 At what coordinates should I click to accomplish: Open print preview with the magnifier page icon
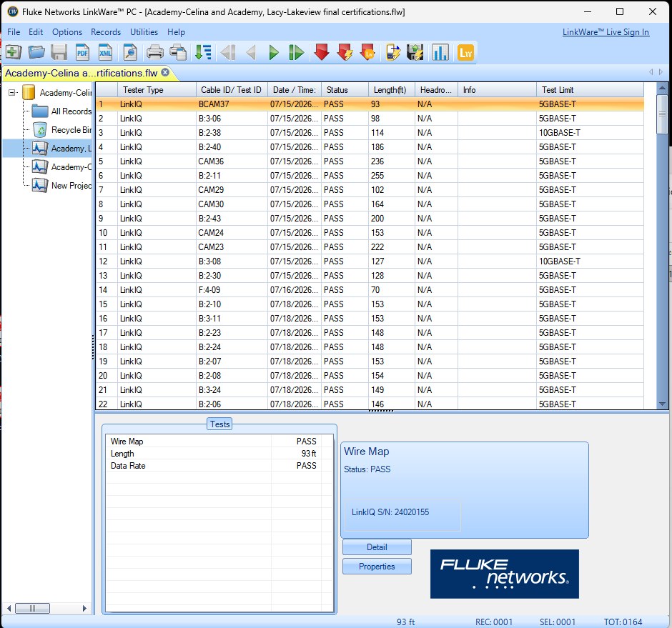(x=130, y=52)
